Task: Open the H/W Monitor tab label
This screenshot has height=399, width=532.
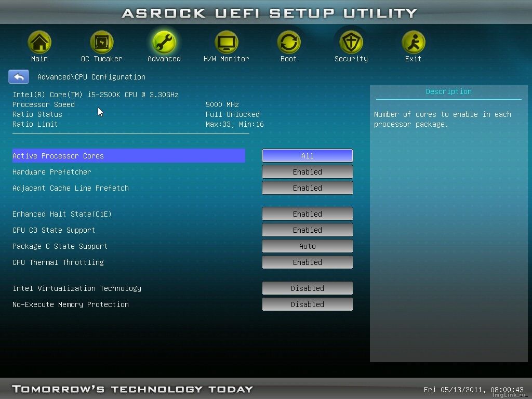Action: click(227, 59)
